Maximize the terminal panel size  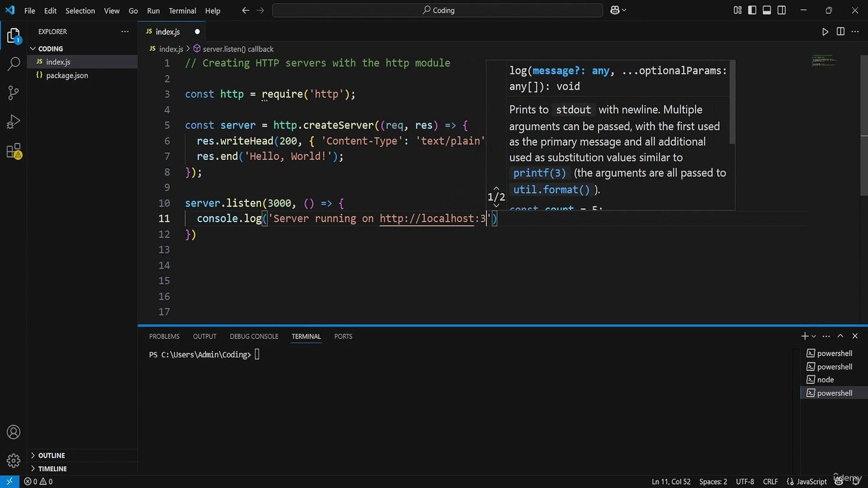pyautogui.click(x=840, y=336)
